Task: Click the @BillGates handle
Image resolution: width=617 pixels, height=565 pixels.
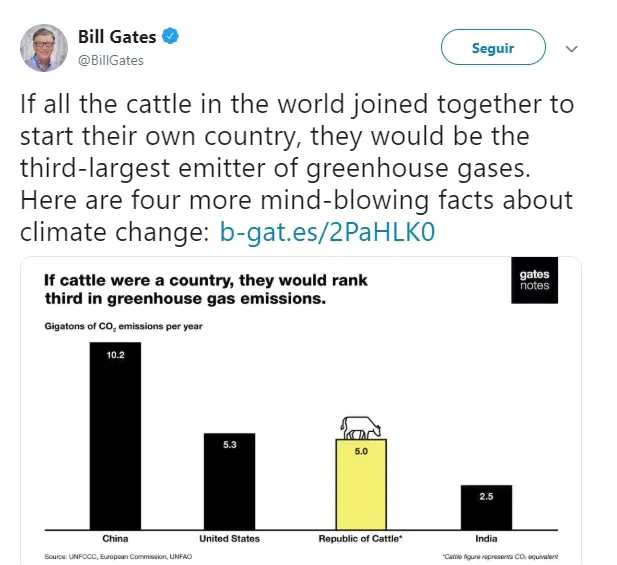Action: [111, 60]
